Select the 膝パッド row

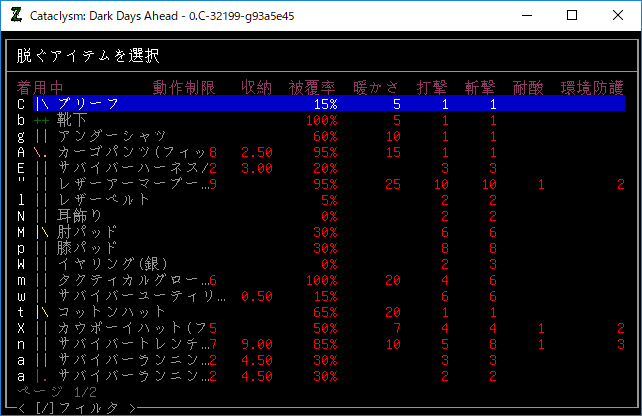pos(88,248)
